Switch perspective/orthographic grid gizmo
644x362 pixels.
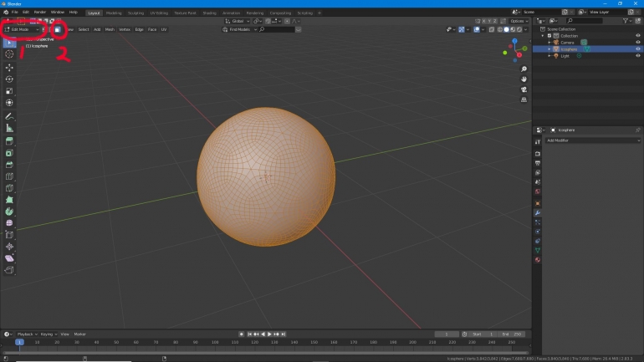[x=524, y=100]
